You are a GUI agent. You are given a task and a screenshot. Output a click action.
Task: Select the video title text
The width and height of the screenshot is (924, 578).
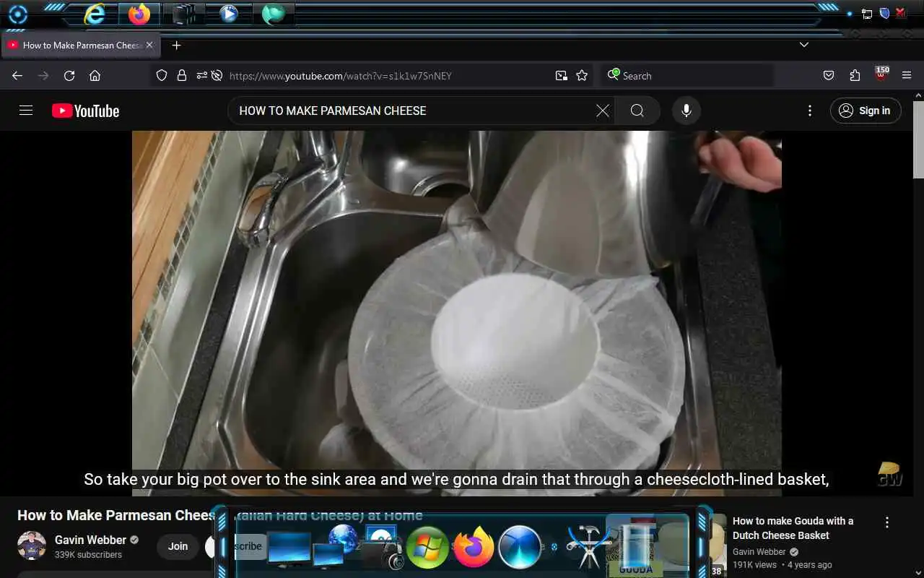219,515
